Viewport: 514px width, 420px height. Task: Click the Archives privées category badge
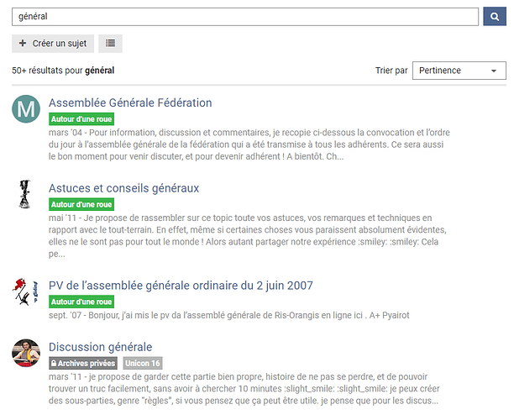[83, 363]
